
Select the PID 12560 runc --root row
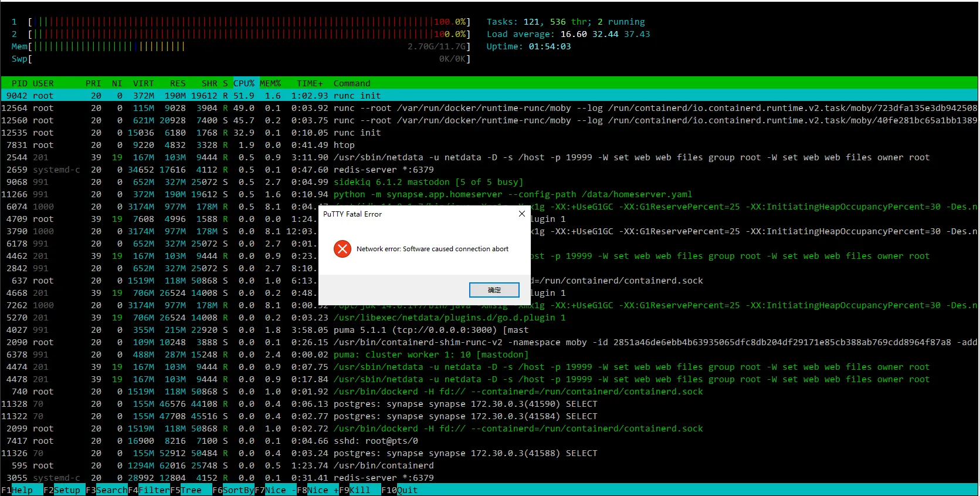489,120
